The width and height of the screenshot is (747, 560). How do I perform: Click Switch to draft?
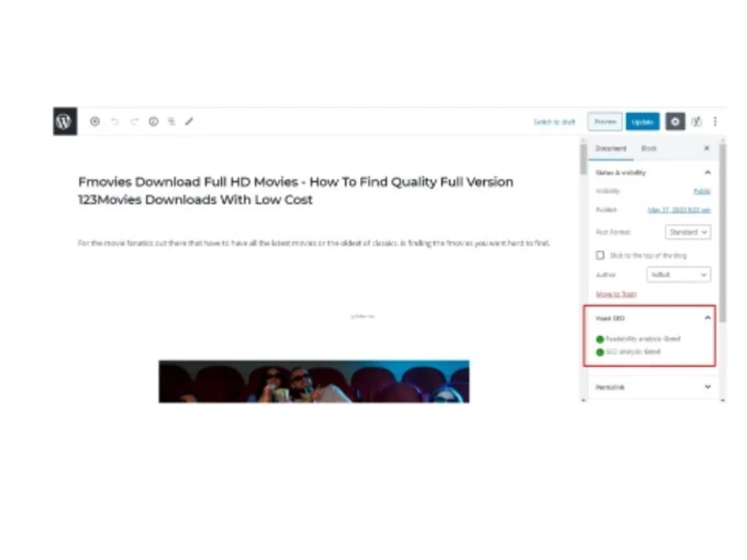554,122
